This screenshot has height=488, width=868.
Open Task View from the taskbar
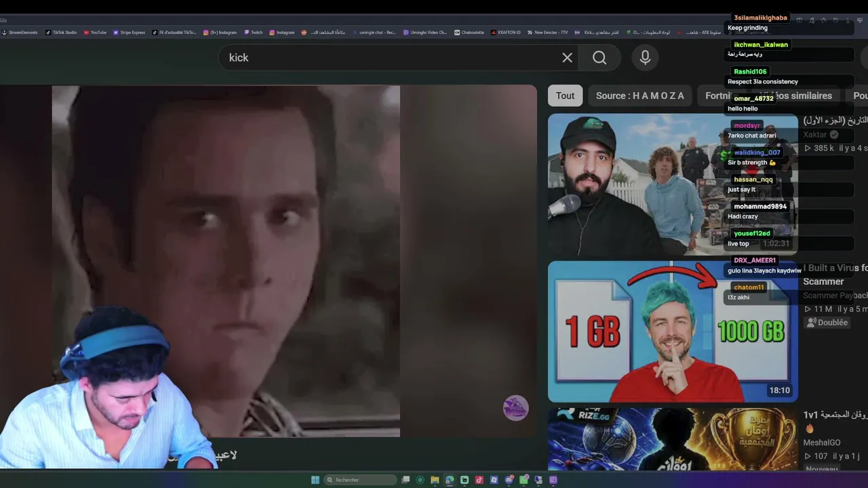pyautogui.click(x=406, y=480)
